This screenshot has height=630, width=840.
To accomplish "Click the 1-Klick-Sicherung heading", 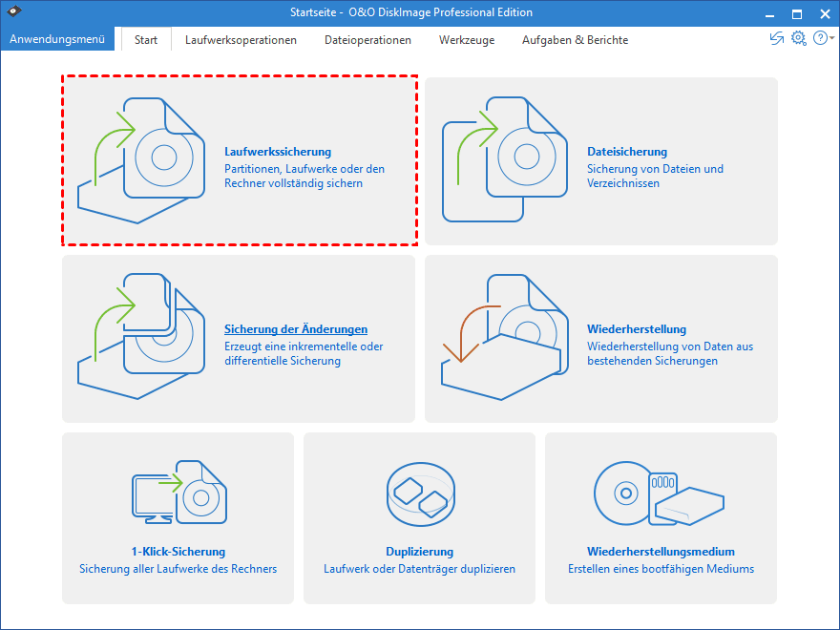I will coord(178,552).
